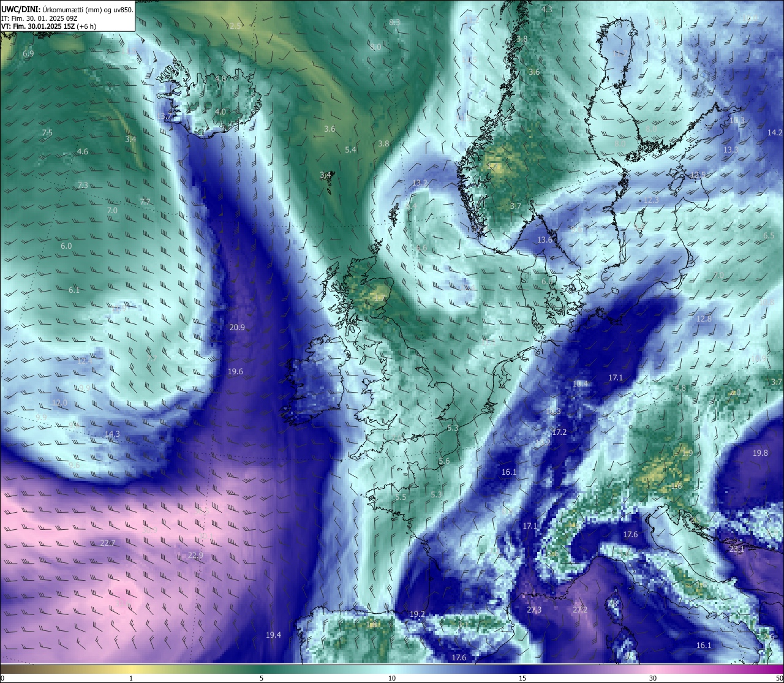
Task: Click the 17.2 value over Germany
Action: coord(559,432)
